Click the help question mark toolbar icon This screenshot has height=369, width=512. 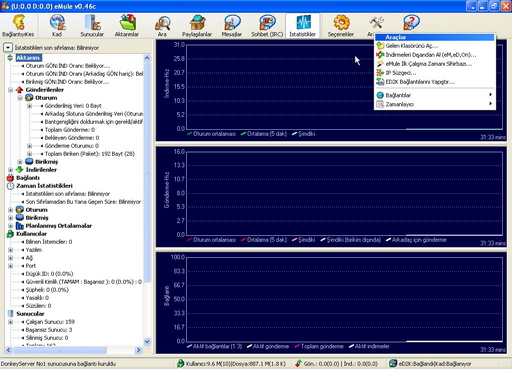click(x=411, y=23)
